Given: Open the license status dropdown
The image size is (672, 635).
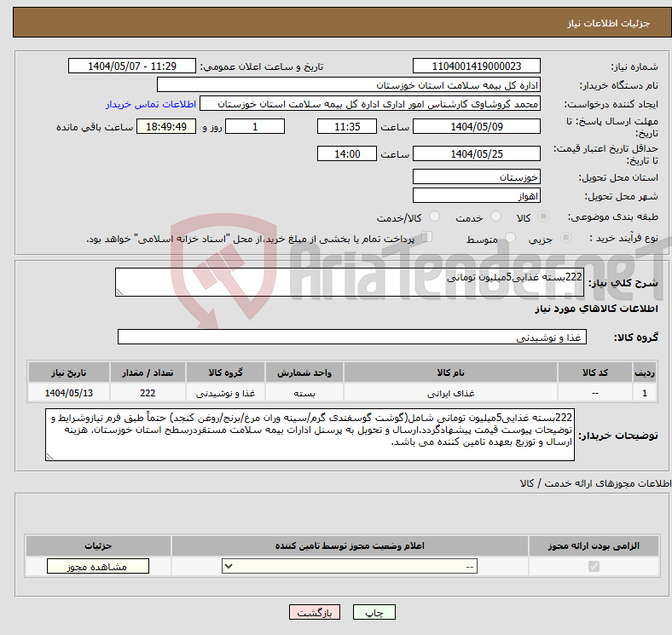Looking at the screenshot, I should tap(350, 567).
